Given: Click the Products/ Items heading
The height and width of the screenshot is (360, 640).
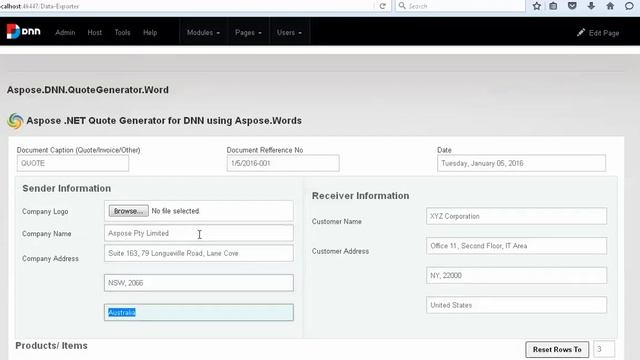Looking at the screenshot, I should pyautogui.click(x=51, y=346).
